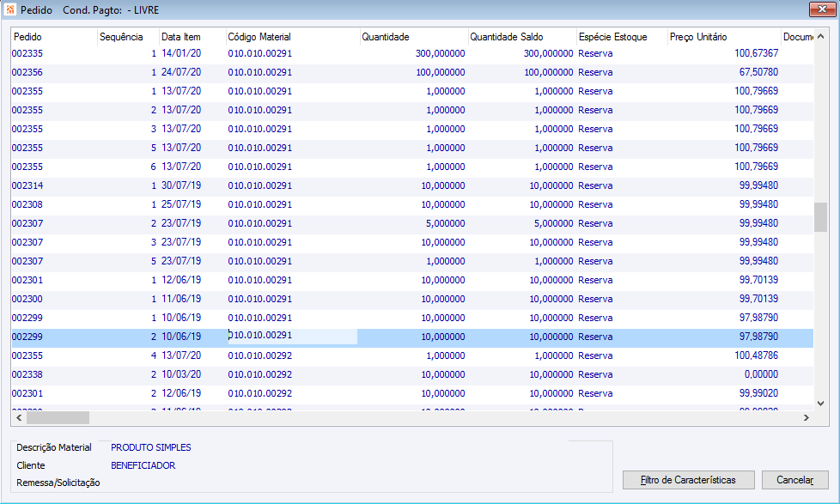Click unit price 100,48786
This screenshot has width=840, height=504.
757,355
